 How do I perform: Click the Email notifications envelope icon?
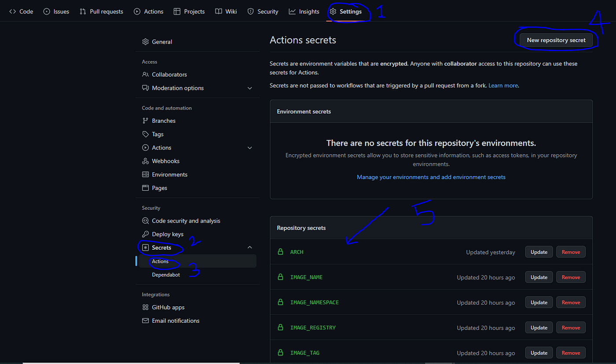(145, 320)
